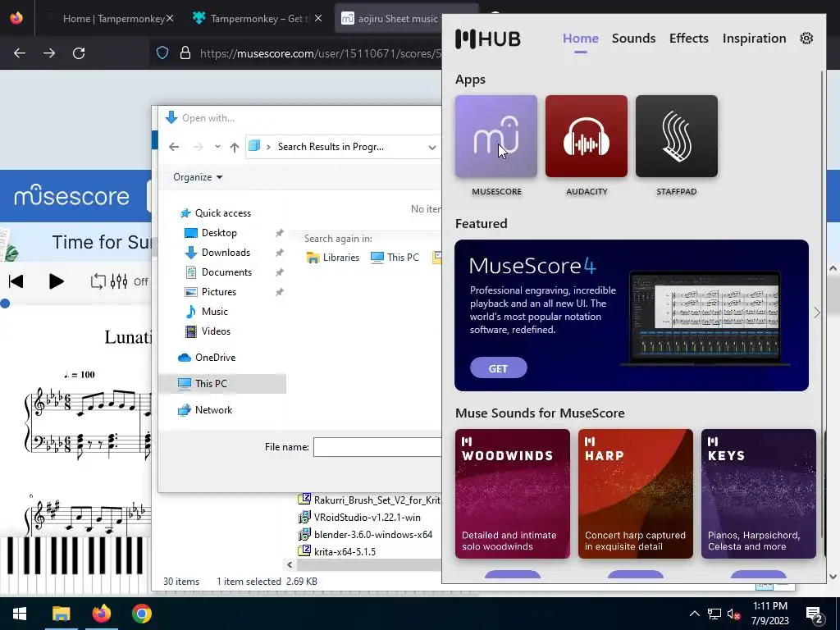
Task: Click the tracking protection shield icon
Action: pyautogui.click(x=162, y=53)
